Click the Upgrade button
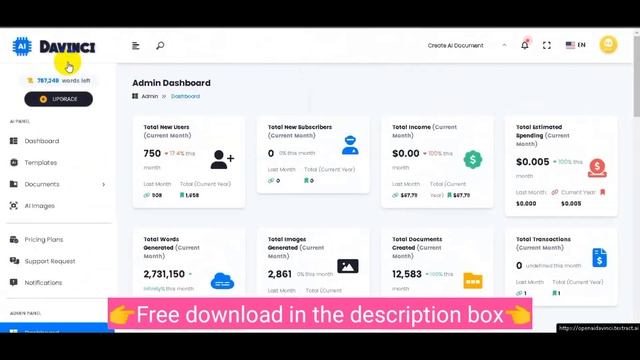This screenshot has width=640, height=360. [x=58, y=99]
